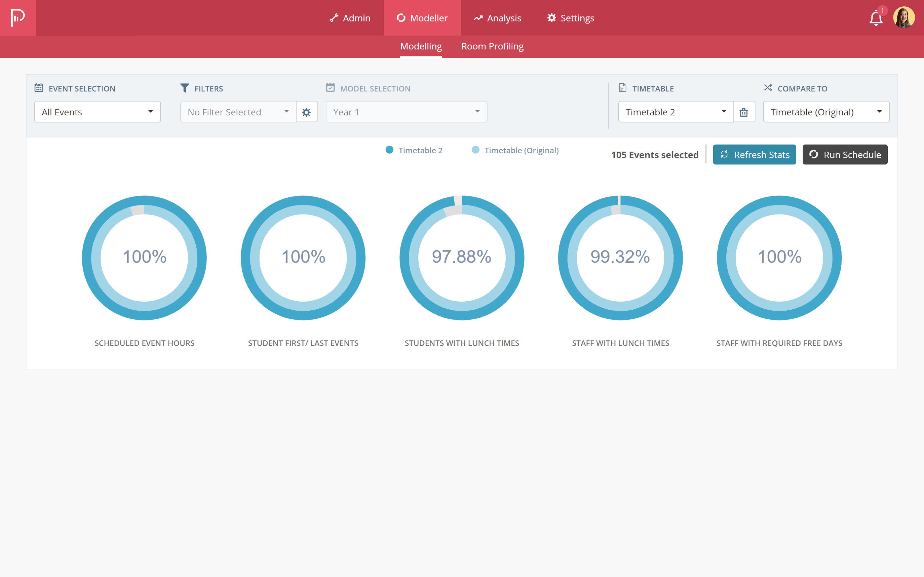
Task: Open the No Filter Selected dropdown
Action: pos(238,112)
